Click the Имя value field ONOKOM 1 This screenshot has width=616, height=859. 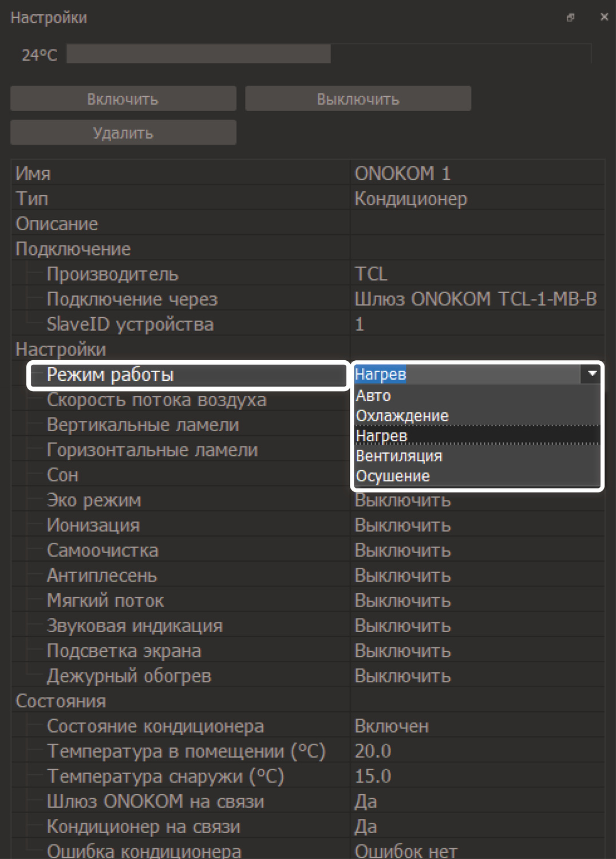click(x=476, y=173)
